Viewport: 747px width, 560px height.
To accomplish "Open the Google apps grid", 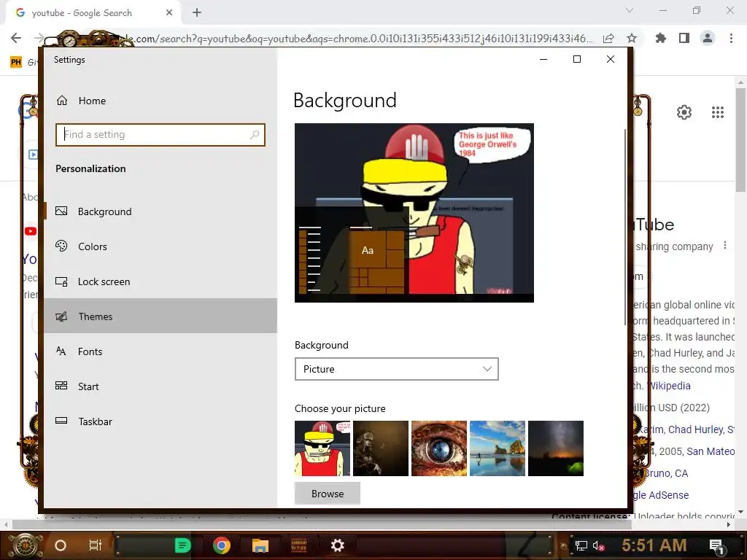I will coord(718,112).
